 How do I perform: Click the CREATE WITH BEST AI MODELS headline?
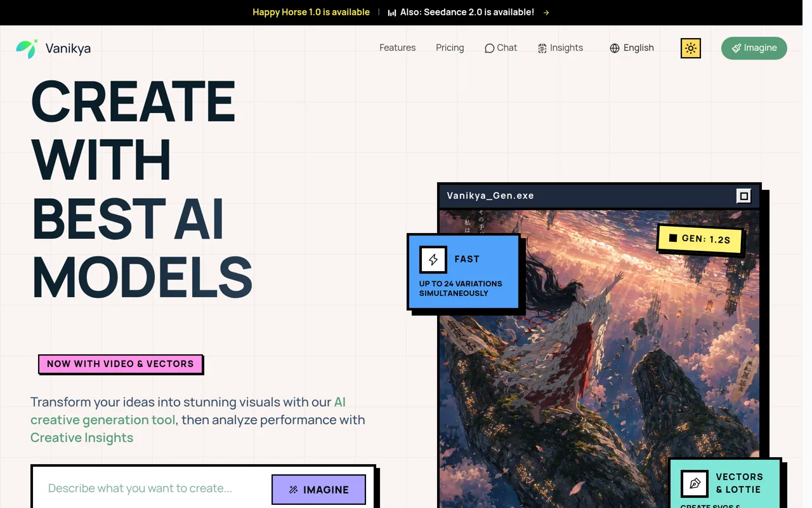pyautogui.click(x=142, y=189)
